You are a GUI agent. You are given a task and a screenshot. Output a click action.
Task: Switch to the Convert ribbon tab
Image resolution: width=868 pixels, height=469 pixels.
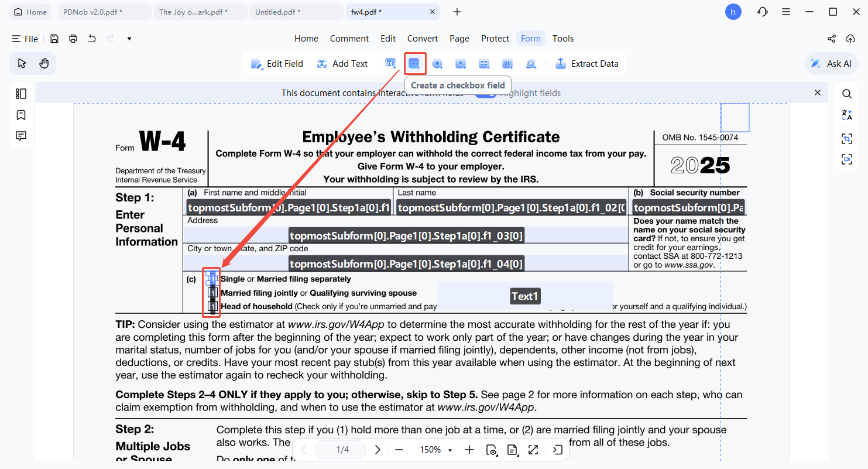click(422, 38)
